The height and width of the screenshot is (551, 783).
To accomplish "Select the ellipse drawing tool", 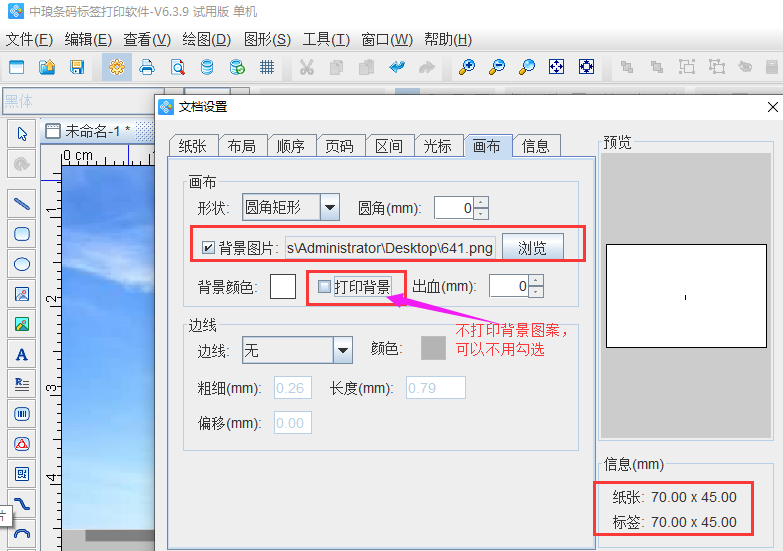I will pyautogui.click(x=21, y=264).
